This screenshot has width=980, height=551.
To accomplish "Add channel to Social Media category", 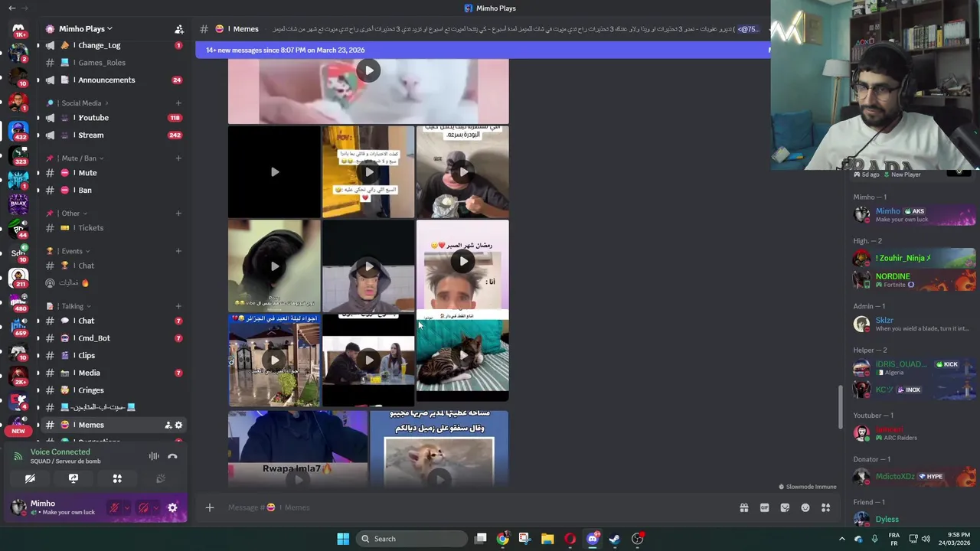I will pyautogui.click(x=178, y=103).
